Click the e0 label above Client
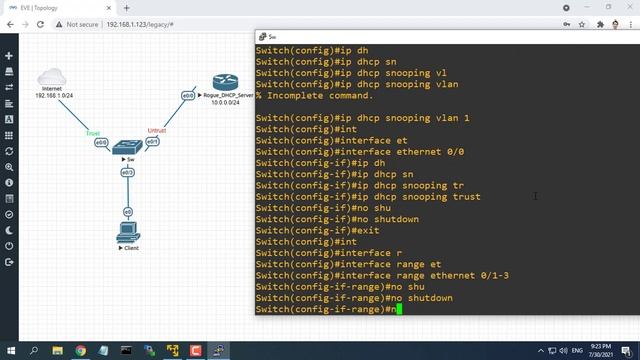Image resolution: width=640 pixels, height=360 pixels. 128,212
